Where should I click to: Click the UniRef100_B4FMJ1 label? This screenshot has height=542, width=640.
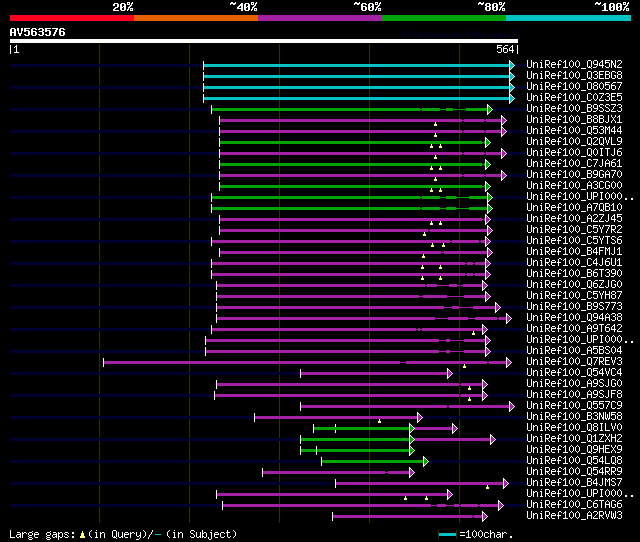tap(574, 252)
